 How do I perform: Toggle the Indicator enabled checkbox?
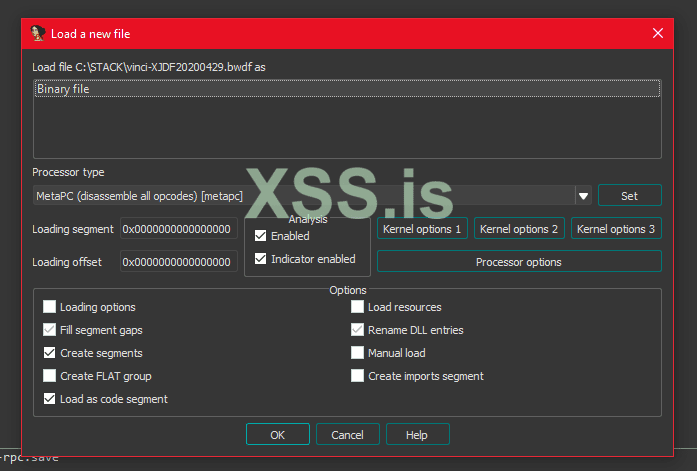pyautogui.click(x=260, y=259)
